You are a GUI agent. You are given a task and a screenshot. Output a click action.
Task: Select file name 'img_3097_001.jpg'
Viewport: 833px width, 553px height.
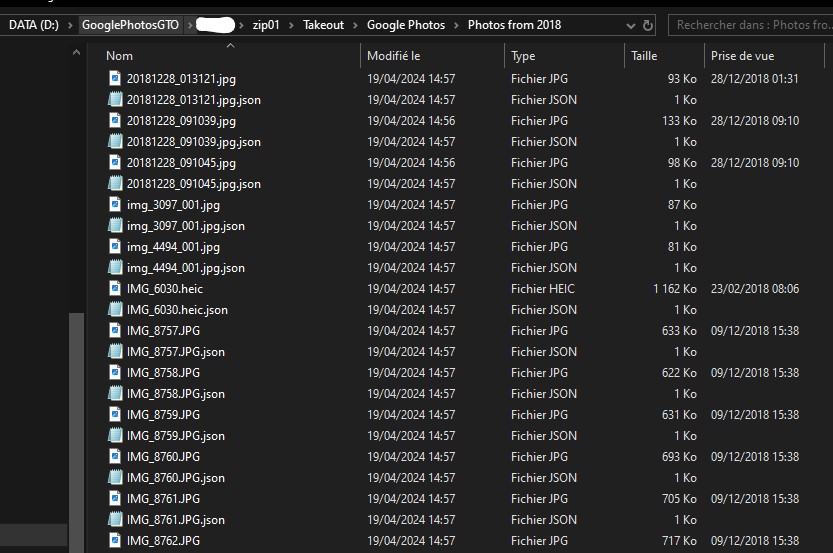click(x=173, y=205)
